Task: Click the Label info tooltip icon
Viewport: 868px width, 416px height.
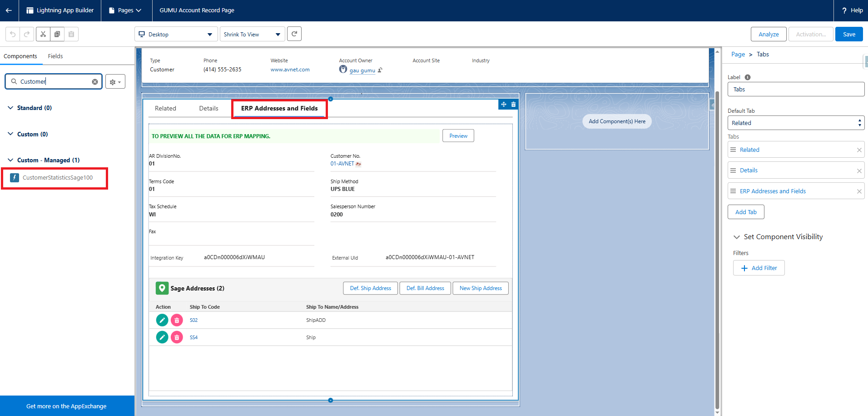Action: coord(748,77)
